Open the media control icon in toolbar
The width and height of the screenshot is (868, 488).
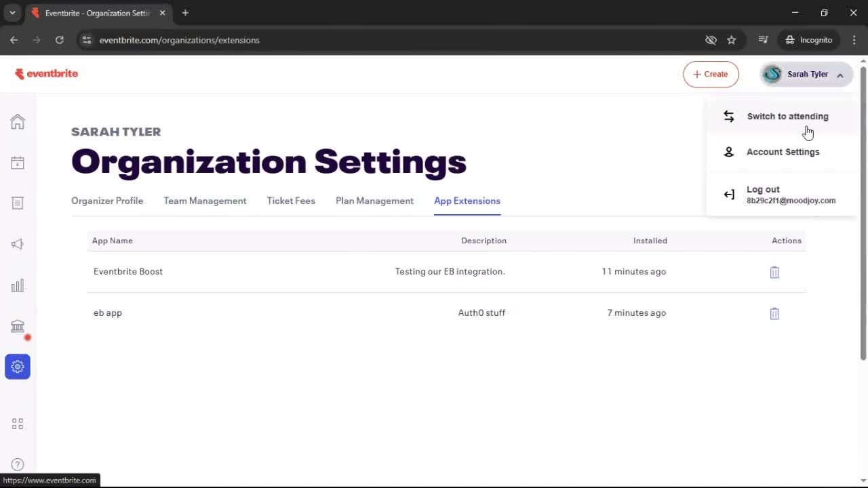(x=763, y=40)
